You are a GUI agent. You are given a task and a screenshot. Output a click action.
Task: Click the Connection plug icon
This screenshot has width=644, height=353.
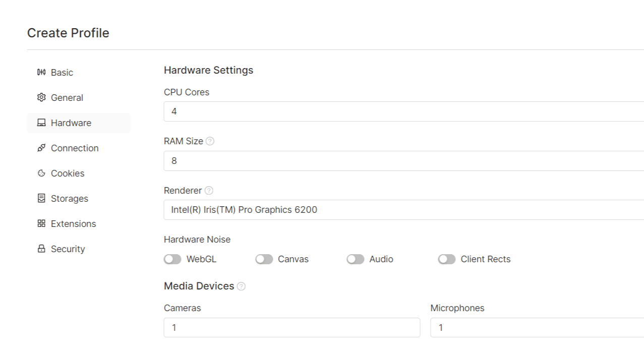[41, 148]
